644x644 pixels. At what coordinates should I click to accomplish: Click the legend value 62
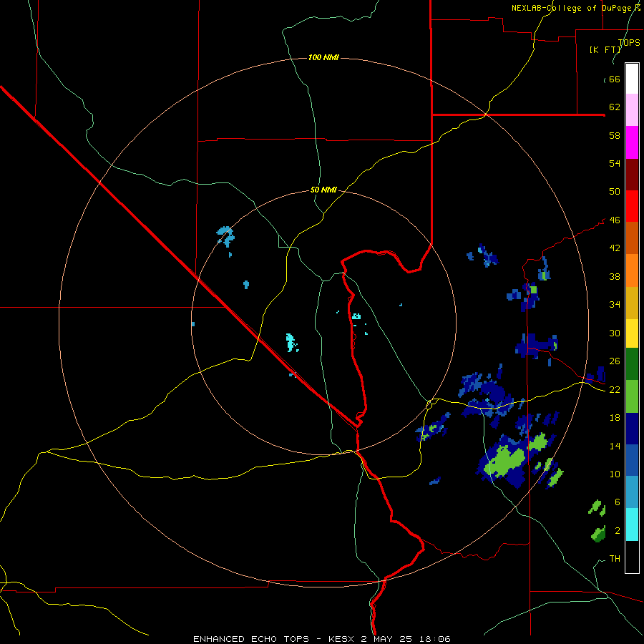615,107
